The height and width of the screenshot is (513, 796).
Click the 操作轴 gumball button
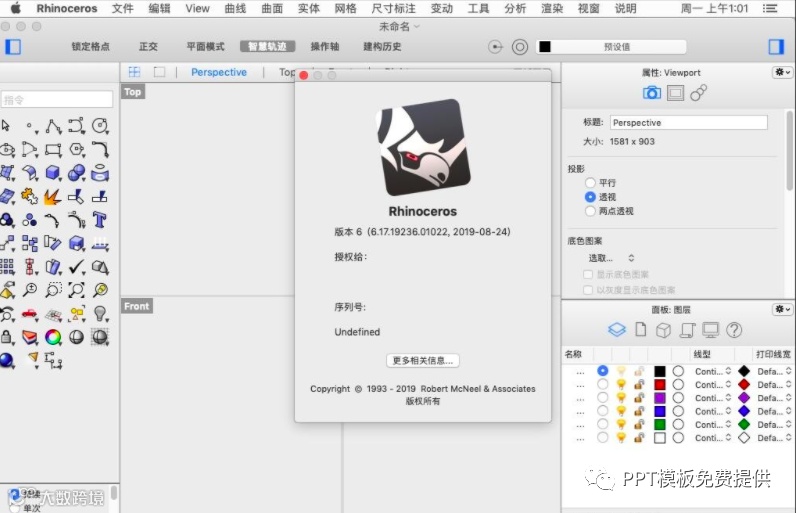[x=325, y=47]
